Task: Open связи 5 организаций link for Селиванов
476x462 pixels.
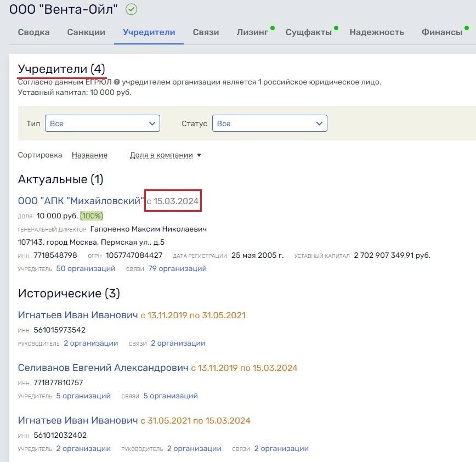Action: click(x=171, y=396)
